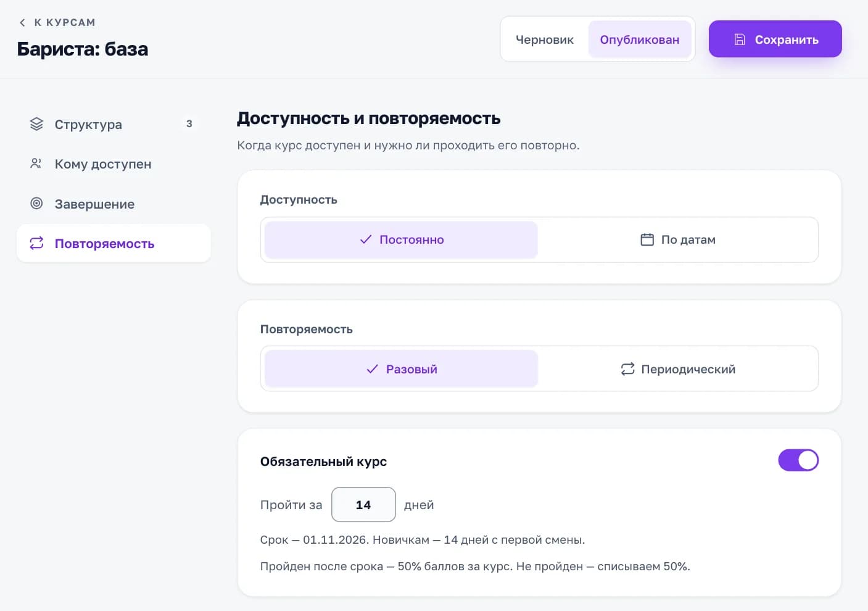
Task: Click text Пройден после срока line
Action: tap(475, 566)
